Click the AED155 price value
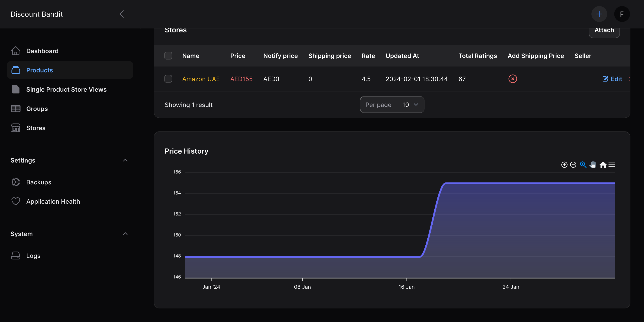This screenshot has height=322, width=644. (x=241, y=79)
